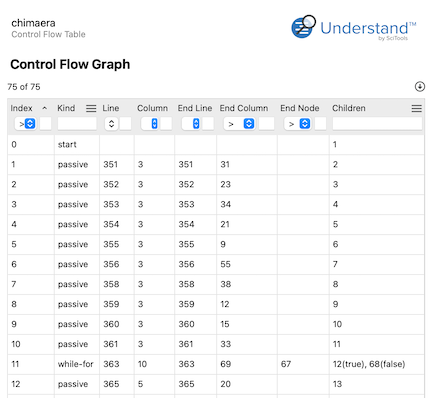Open the Kind column menu icon

[91, 108]
